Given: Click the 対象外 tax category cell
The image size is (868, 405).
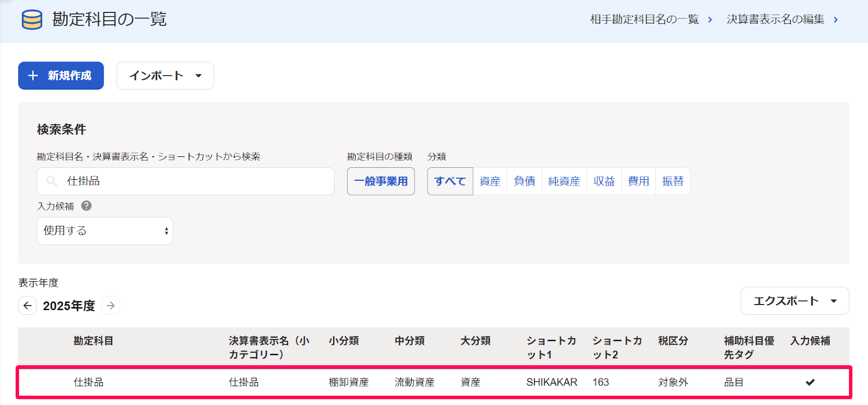Looking at the screenshot, I should point(673,382).
